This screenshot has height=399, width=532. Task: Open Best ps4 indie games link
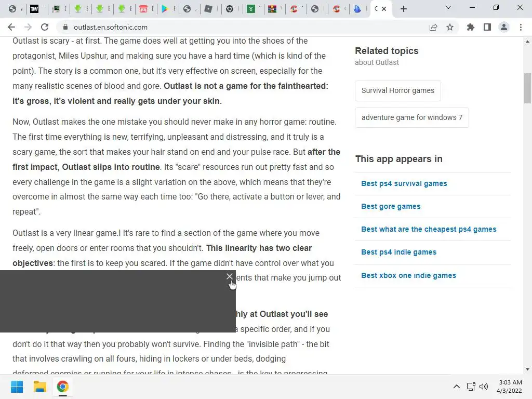398,252
